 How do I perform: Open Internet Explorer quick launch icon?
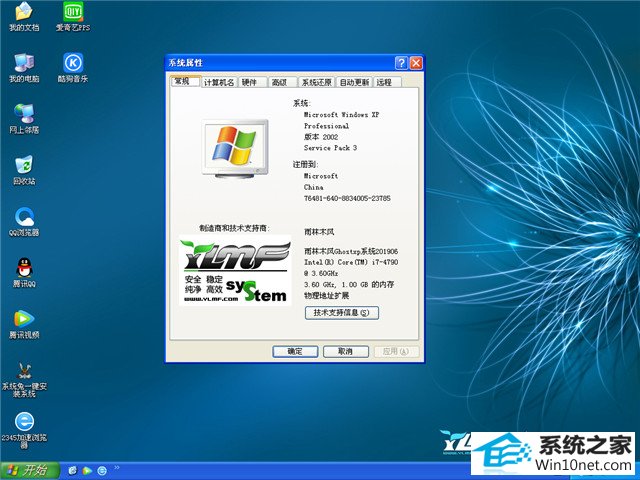(73, 471)
